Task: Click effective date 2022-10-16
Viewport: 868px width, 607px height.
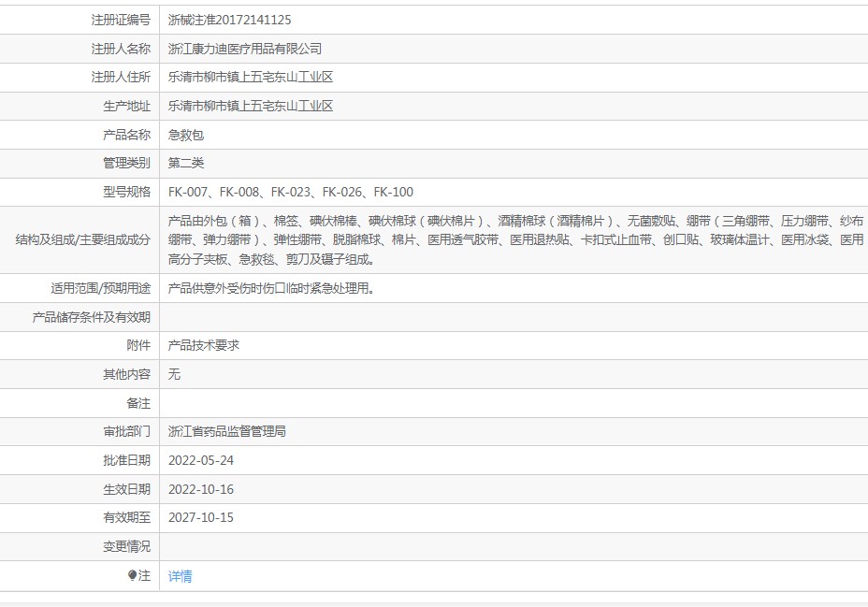Action: tap(201, 489)
